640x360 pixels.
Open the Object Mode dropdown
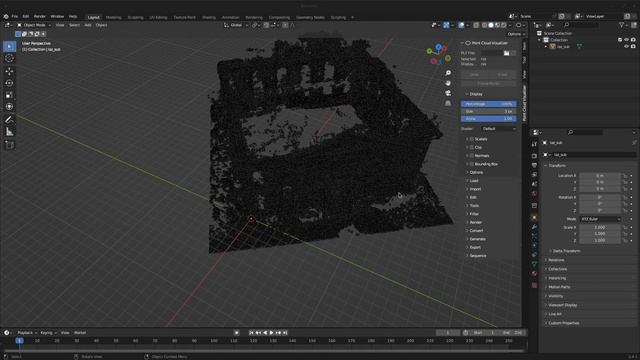tap(33, 25)
